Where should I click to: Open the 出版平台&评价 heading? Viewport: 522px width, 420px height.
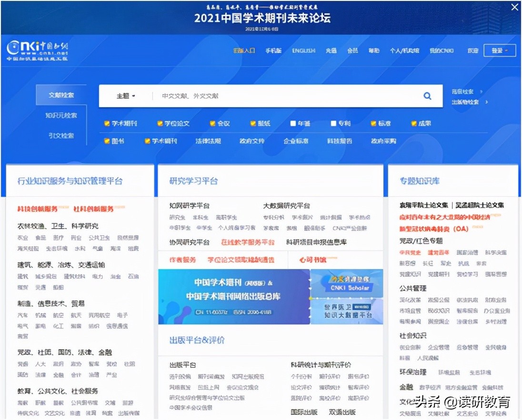pyautogui.click(x=197, y=340)
